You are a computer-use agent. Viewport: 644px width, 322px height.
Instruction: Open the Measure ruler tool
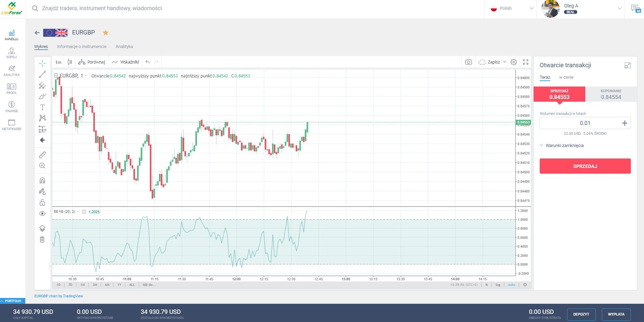click(42, 155)
